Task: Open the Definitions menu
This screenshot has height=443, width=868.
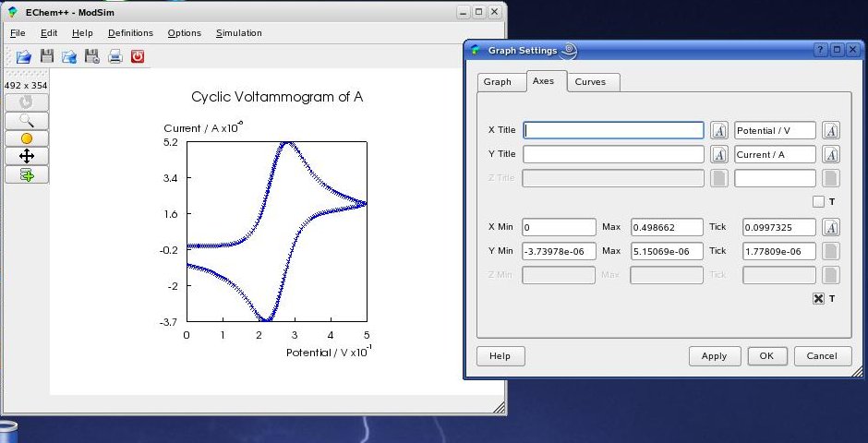Action: (x=130, y=33)
